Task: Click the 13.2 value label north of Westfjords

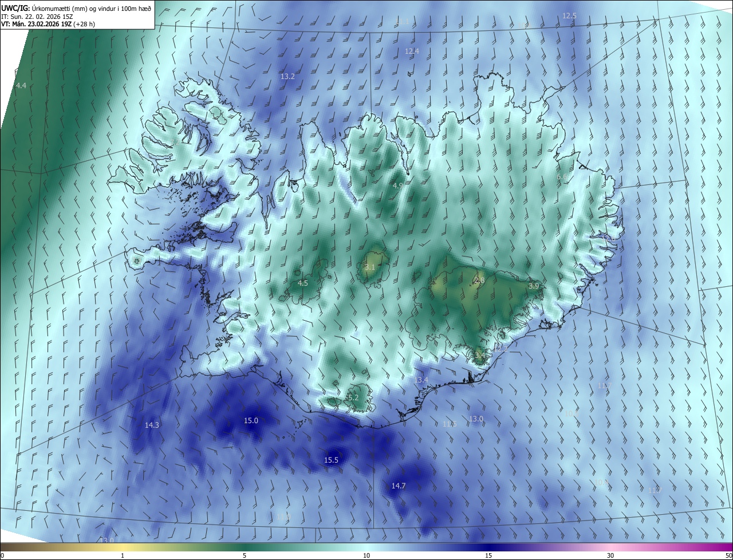Action: click(287, 76)
